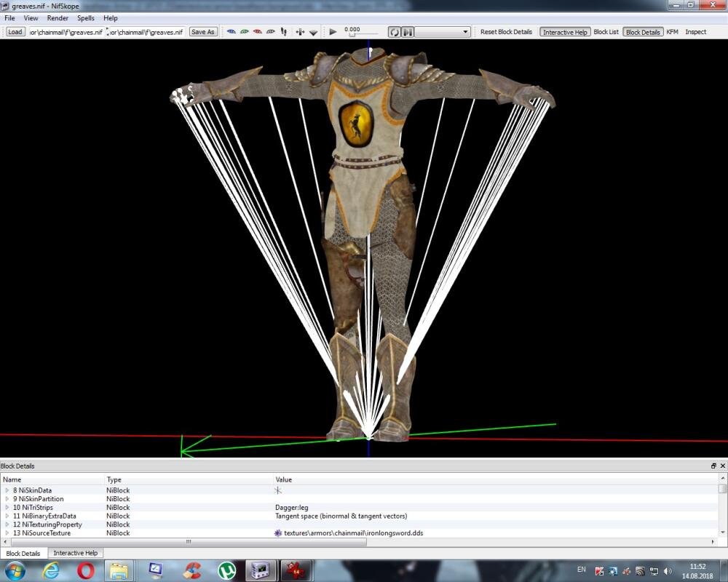The image size is (728, 582).
Task: Toggle the KFM panel button
Action: pos(672,32)
